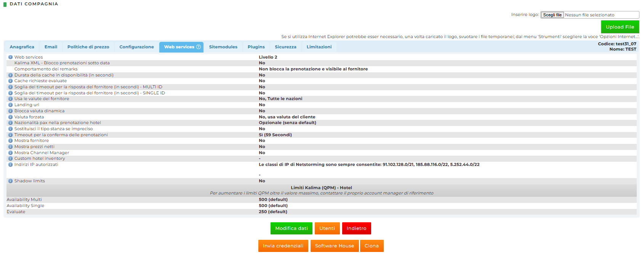
Task: Click info icon for Sostituisci il tipo stanza
Action: [x=10, y=129]
